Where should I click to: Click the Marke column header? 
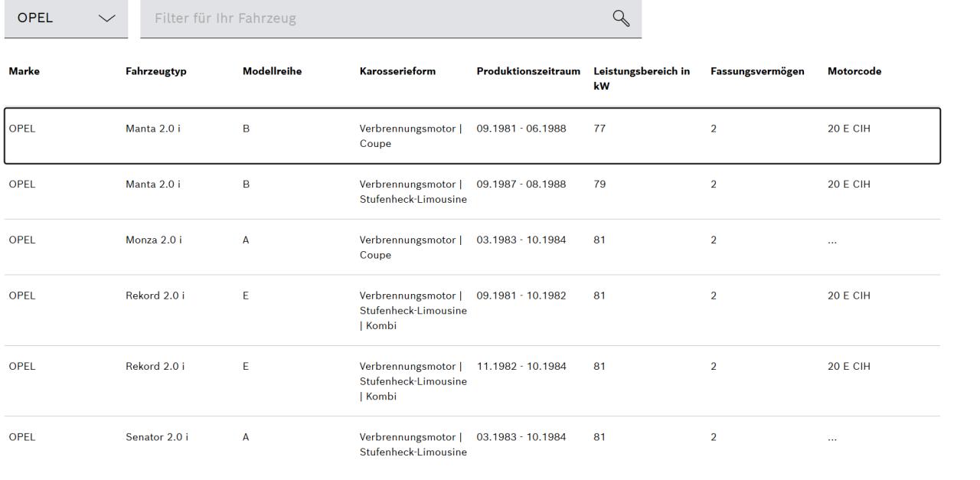point(24,71)
